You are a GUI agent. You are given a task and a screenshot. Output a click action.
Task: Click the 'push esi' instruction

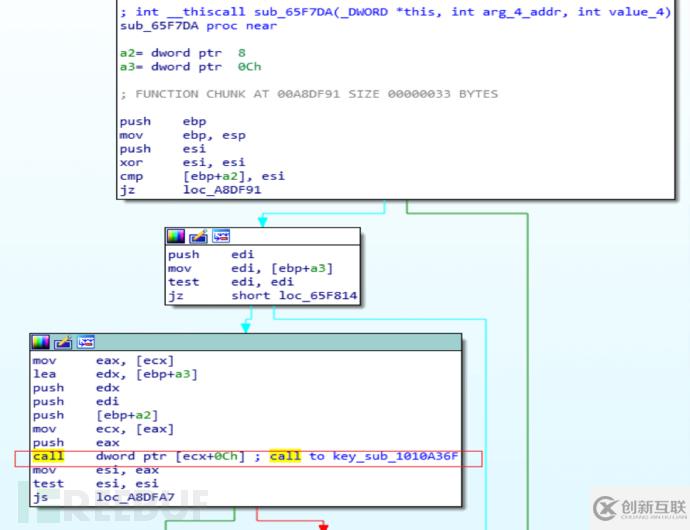click(x=163, y=149)
